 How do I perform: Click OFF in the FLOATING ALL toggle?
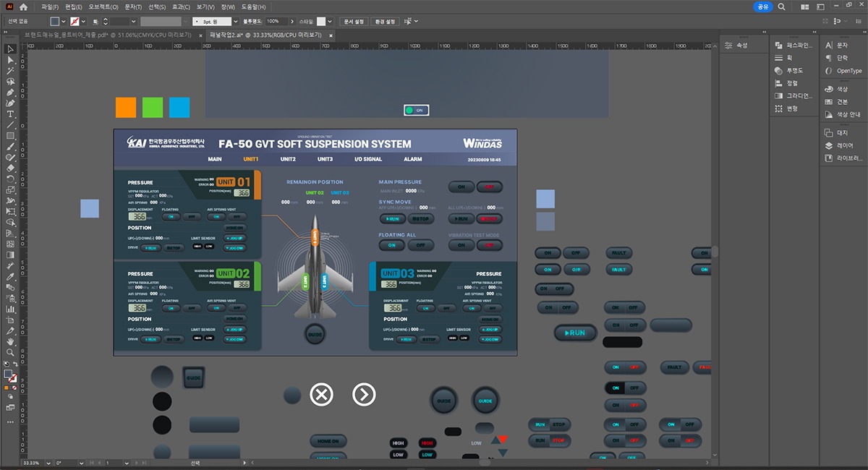coord(421,245)
